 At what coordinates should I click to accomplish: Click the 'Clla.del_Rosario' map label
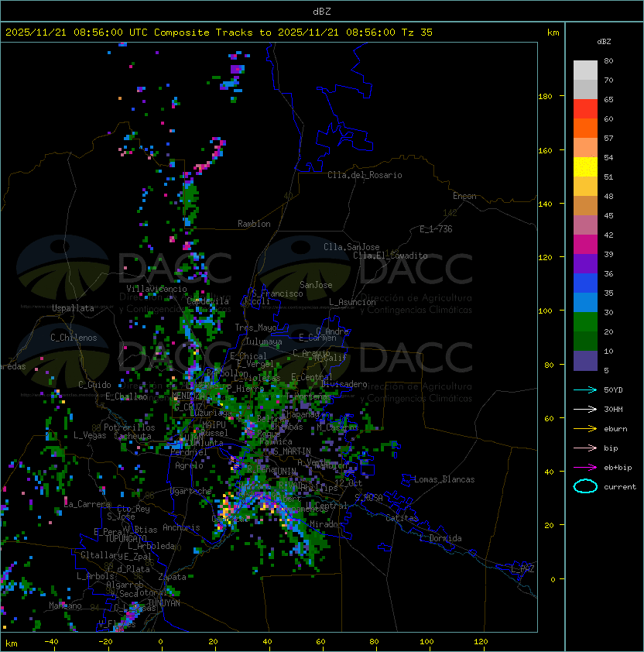tap(365, 175)
